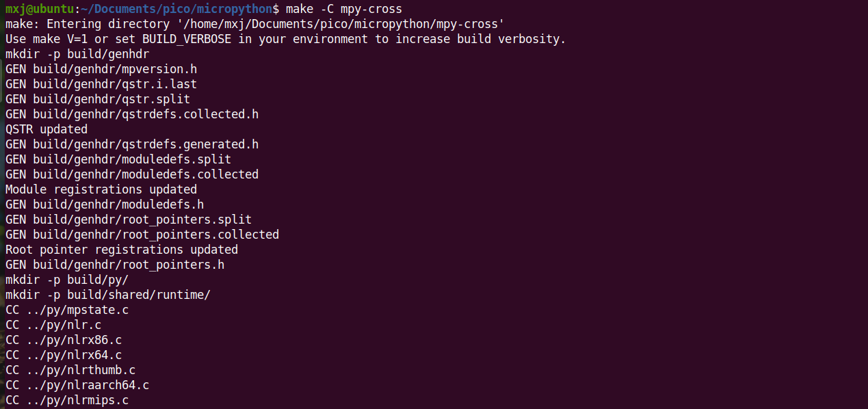Screen dimensions: 868x409
Task: Click the 'qstrdefs.collected.h' output line
Action: (x=132, y=114)
